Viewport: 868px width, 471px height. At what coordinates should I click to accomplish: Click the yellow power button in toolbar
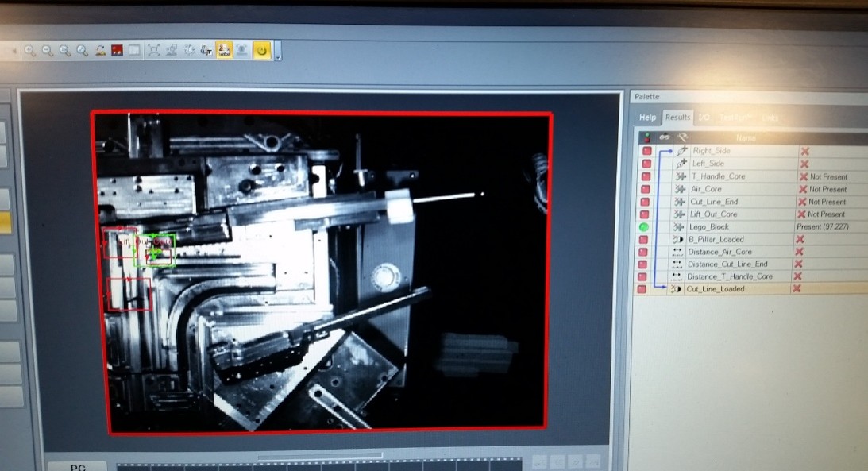(261, 51)
